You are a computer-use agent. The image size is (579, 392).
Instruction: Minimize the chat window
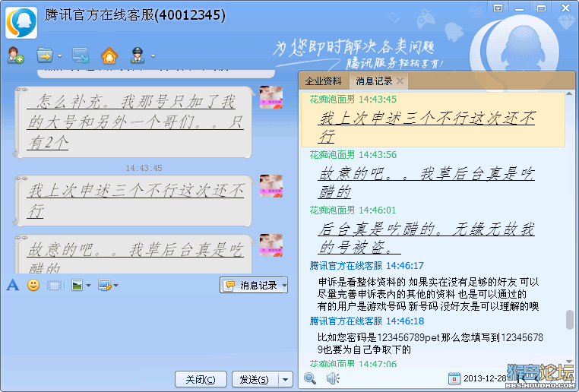tap(519, 8)
